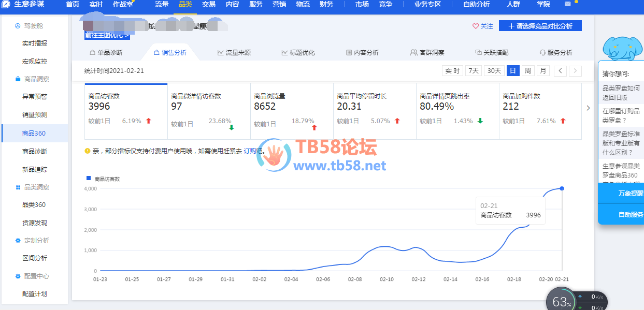Click the 驾驶舱 dashboard icon in sidebar
Screen dimensions: 644x310
(18, 26)
